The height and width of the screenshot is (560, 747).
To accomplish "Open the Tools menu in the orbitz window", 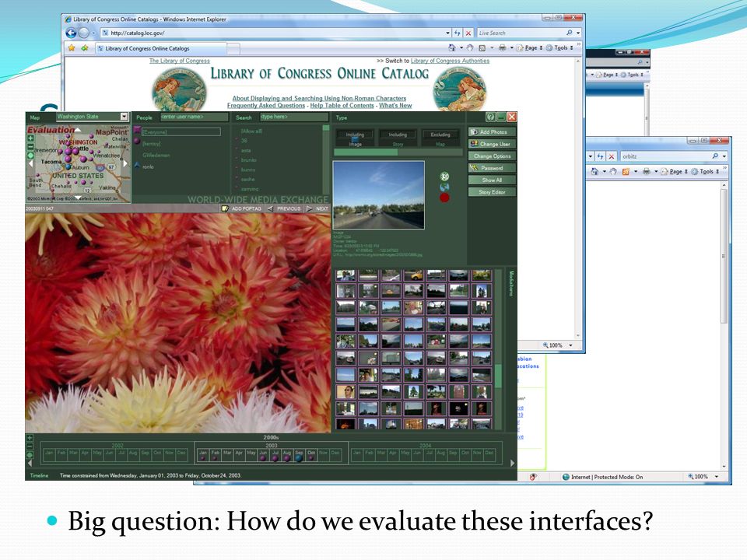I will [706, 171].
